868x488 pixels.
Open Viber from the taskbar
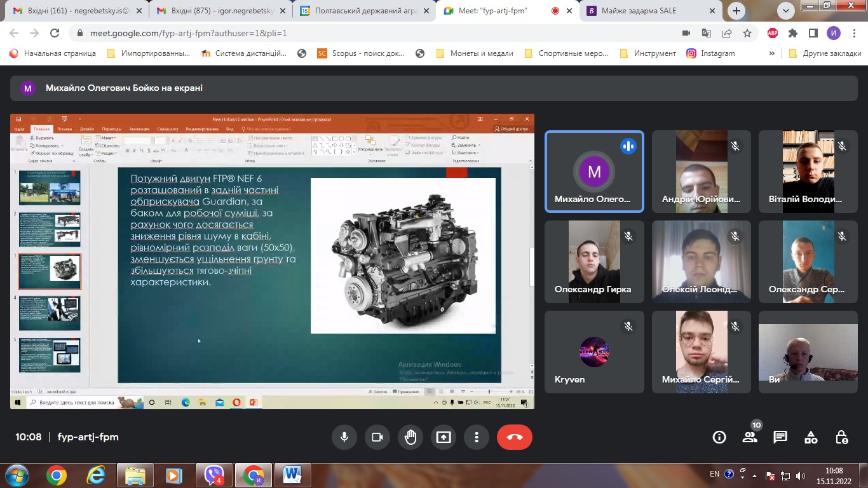coord(214,475)
